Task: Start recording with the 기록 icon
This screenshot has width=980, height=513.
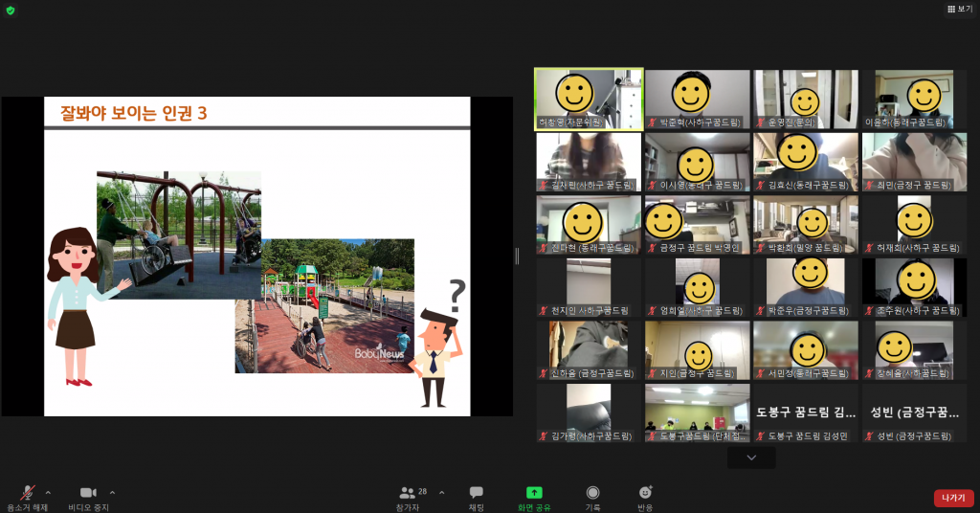Action: [592, 493]
